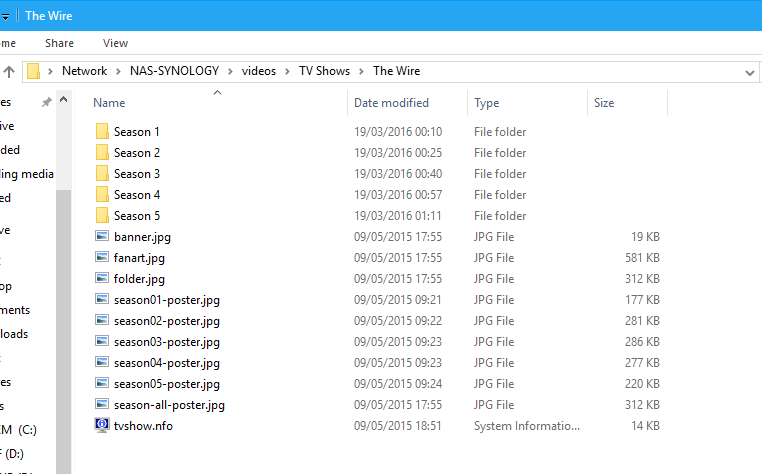Open the View ribbon tab
This screenshot has width=762, height=474.
(115, 43)
